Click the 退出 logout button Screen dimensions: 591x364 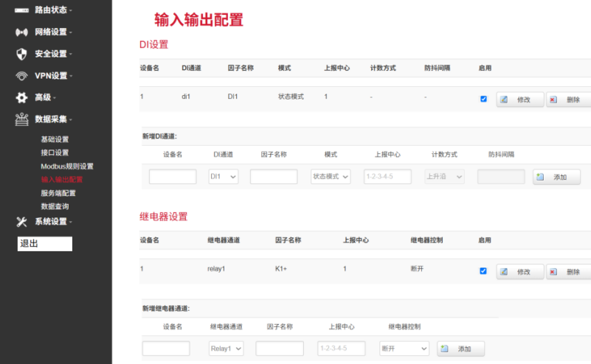click(x=45, y=244)
